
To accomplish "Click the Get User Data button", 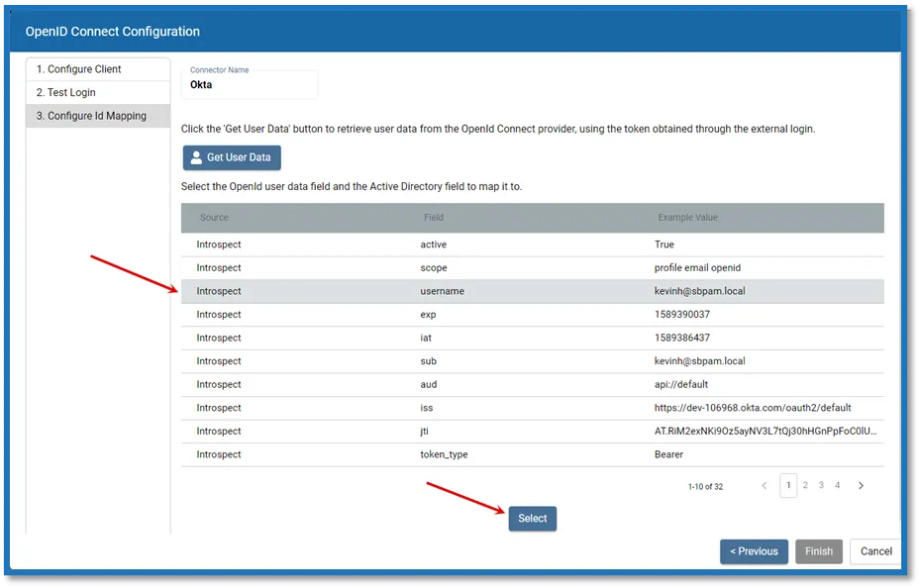I will (232, 157).
